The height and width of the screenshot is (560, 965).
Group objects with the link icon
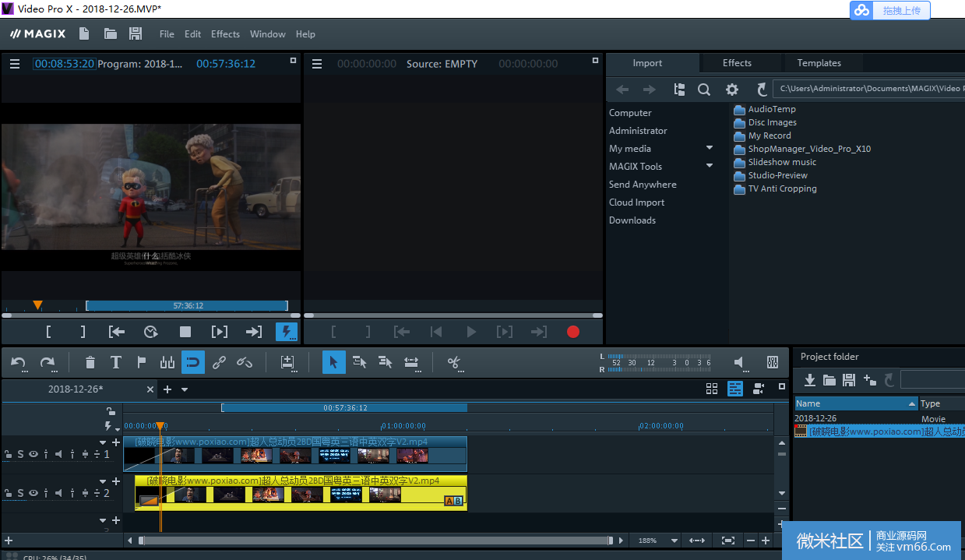[220, 362]
